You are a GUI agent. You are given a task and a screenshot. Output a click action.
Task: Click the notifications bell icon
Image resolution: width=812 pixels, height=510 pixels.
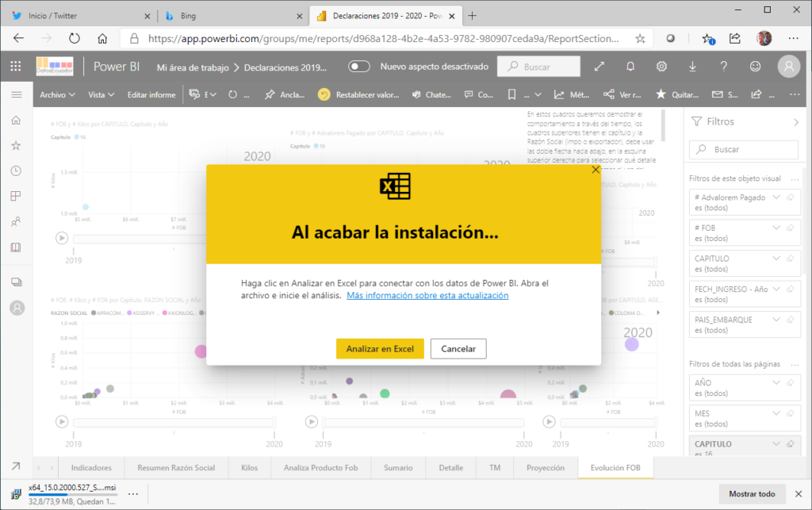click(x=630, y=67)
